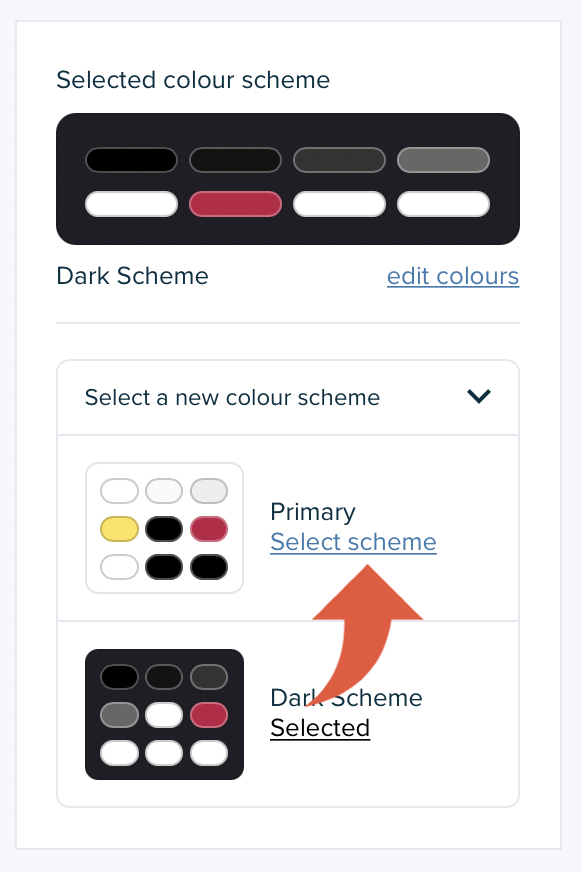Click the large selected colour scheme preview
This screenshot has width=582, height=872.
click(x=288, y=179)
